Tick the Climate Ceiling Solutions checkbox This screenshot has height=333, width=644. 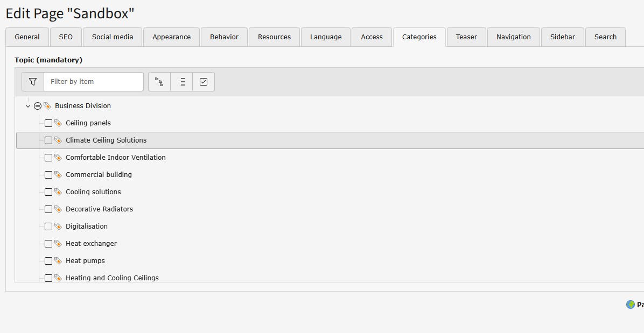pos(48,140)
